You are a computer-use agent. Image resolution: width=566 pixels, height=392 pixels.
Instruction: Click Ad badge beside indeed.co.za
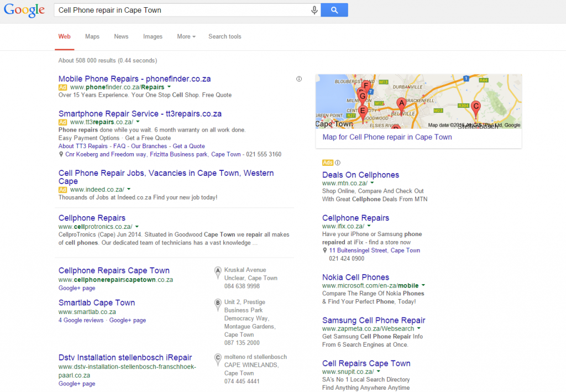tap(63, 190)
